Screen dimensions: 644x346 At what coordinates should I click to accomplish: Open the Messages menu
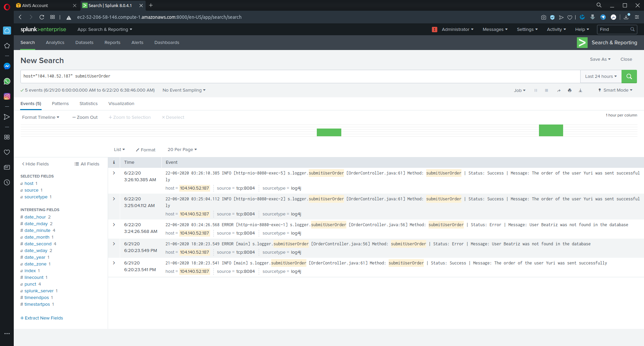point(495,30)
